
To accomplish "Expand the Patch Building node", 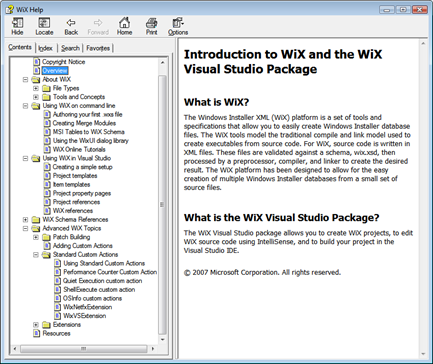I will tap(36, 237).
